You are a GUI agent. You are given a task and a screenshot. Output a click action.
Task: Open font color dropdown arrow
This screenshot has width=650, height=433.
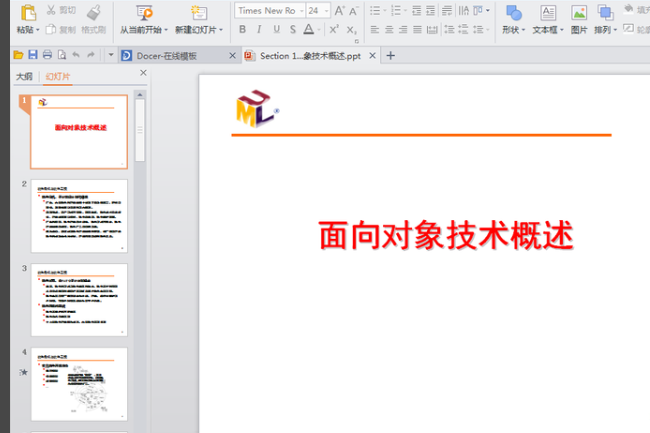click(x=319, y=30)
